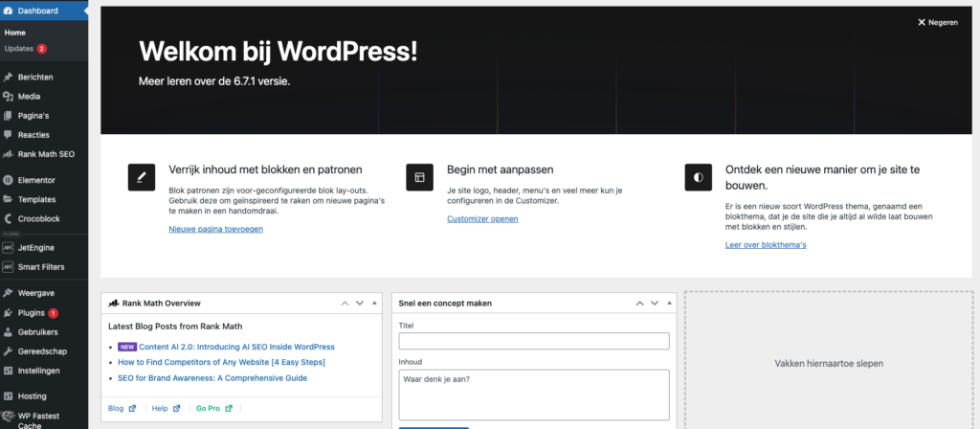Click the Crocoblock crescent icon
Viewport: 980px width, 429px height.
point(8,219)
